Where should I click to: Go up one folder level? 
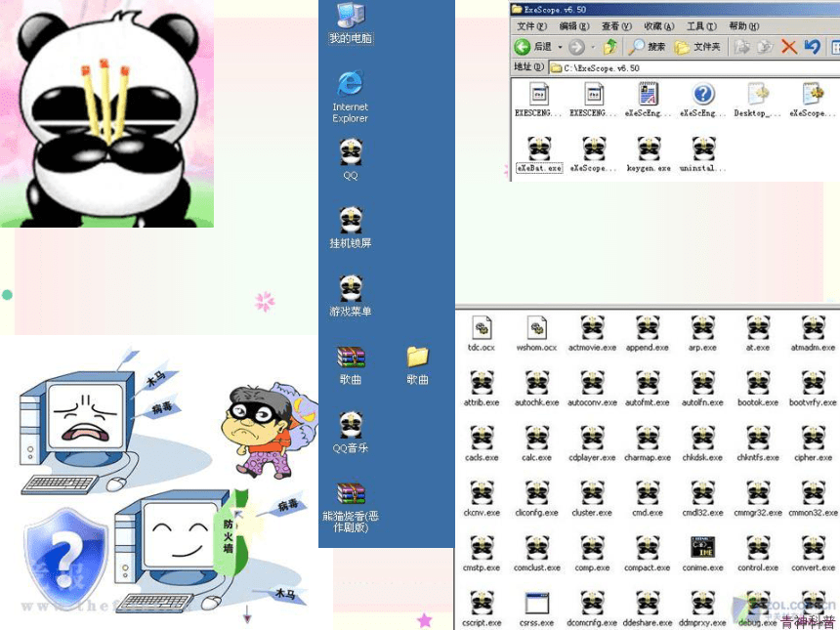[609, 47]
